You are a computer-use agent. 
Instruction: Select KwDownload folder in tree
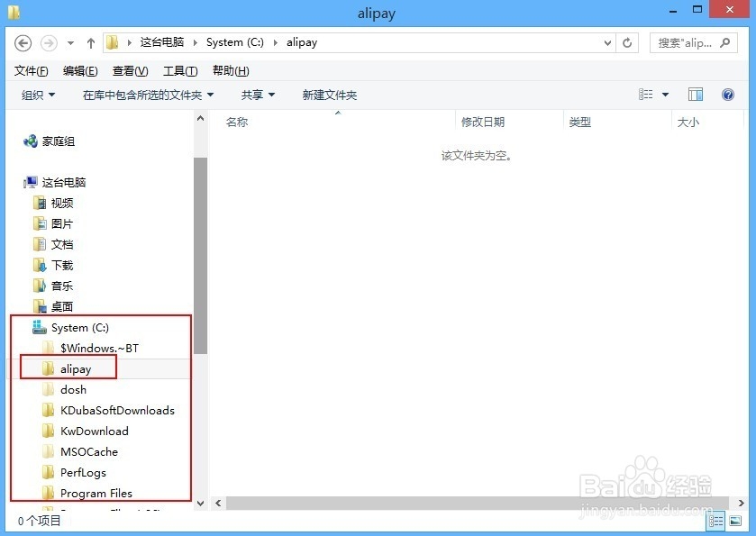[x=85, y=431]
